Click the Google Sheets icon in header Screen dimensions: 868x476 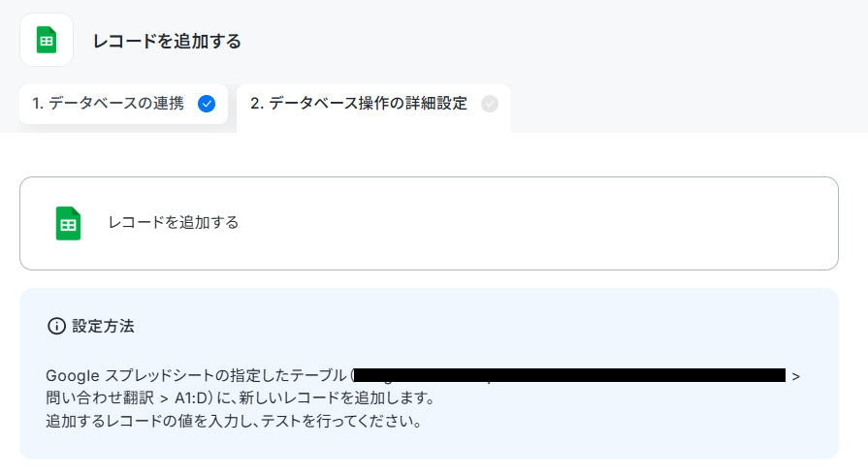point(47,40)
